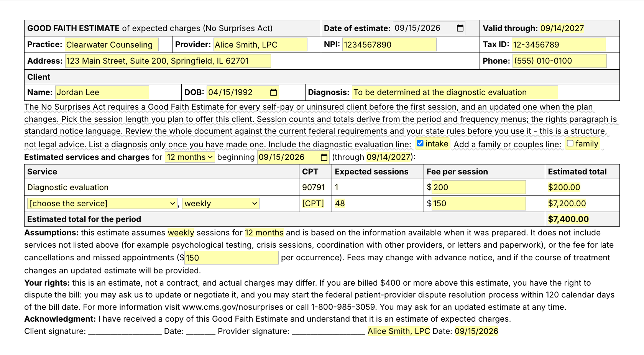644x355 pixels.
Task: Edit the Diagnosis field
Action: [455, 92]
